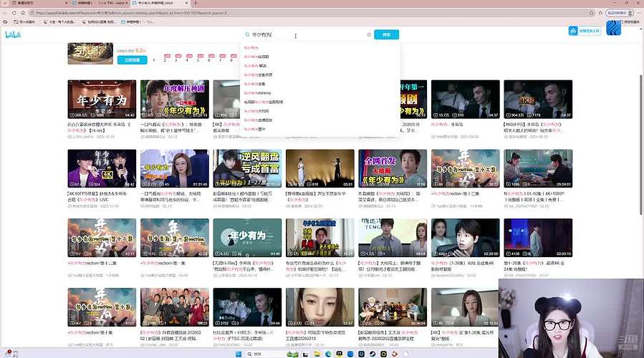Select the suggestion ending in 全集资源
This screenshot has width=644, height=358.
[x=258, y=74]
